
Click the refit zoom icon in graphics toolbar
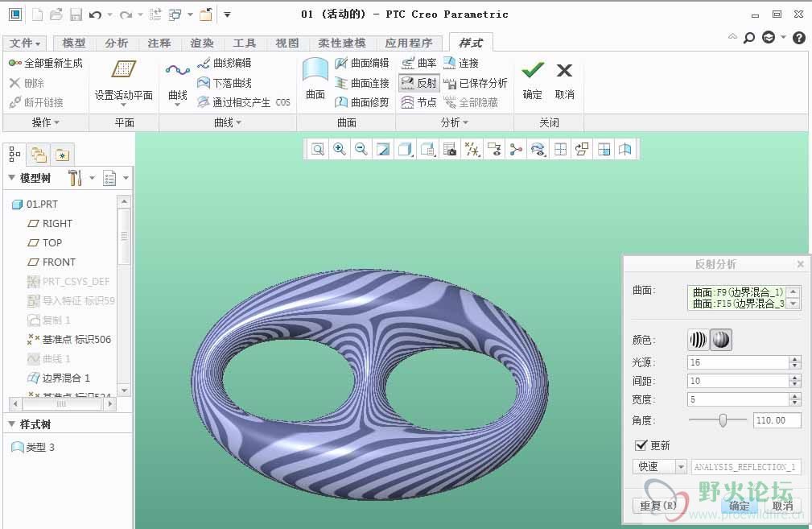click(x=317, y=150)
